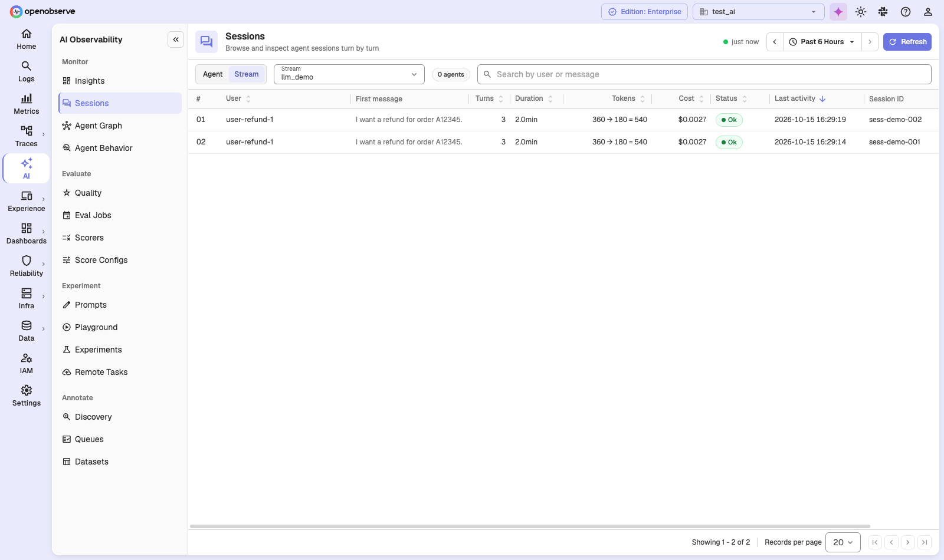The image size is (944, 560).
Task: Go to Metrics in sidebar
Action: click(x=26, y=104)
